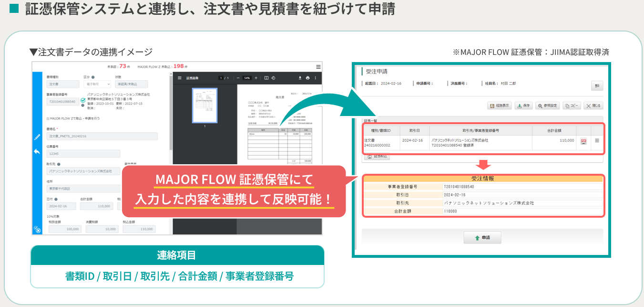The width and height of the screenshot is (644, 307).
Task: Click the pencil edit icon in blue sidebar
Action: [x=37, y=137]
